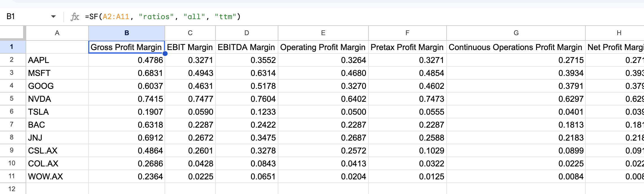Select the cell containing JNJ
Viewport: 644px width, 194px height.
tap(57, 137)
